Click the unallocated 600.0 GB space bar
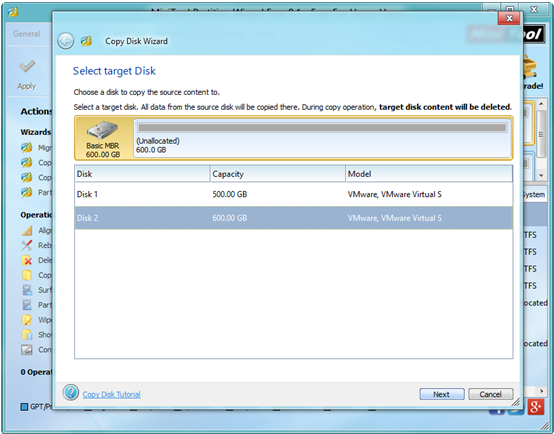 click(322, 128)
